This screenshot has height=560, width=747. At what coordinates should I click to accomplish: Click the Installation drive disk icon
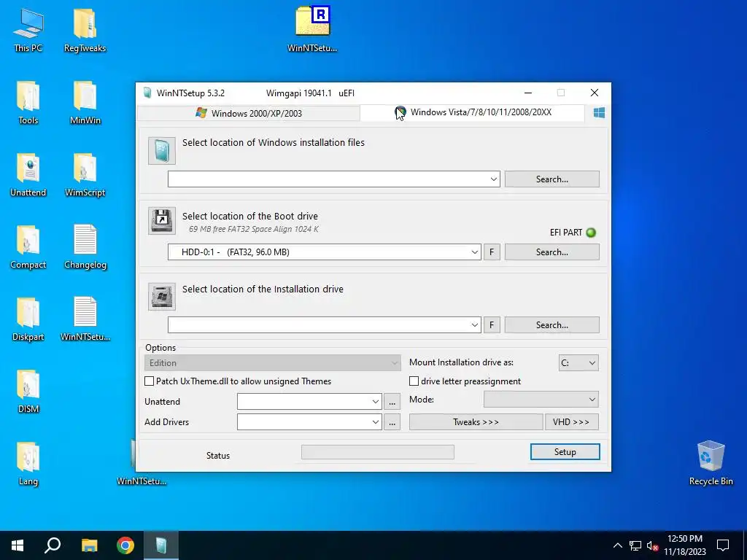pyautogui.click(x=161, y=296)
